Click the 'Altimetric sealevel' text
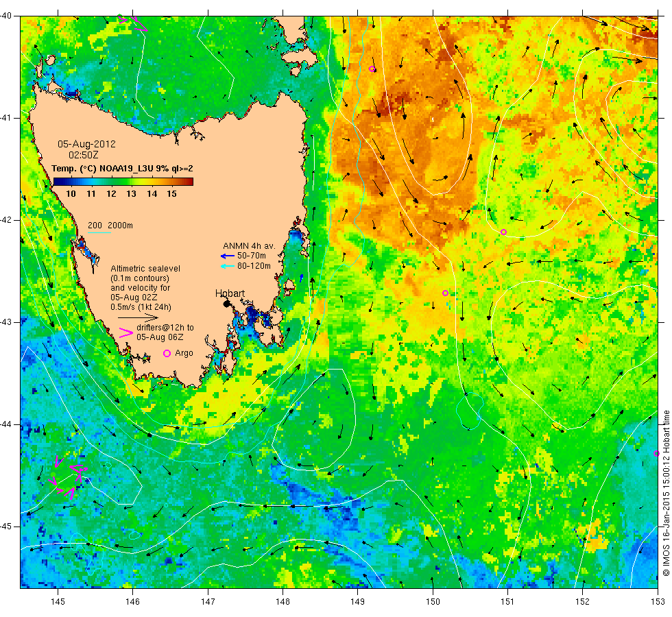672x617 pixels. point(145,269)
